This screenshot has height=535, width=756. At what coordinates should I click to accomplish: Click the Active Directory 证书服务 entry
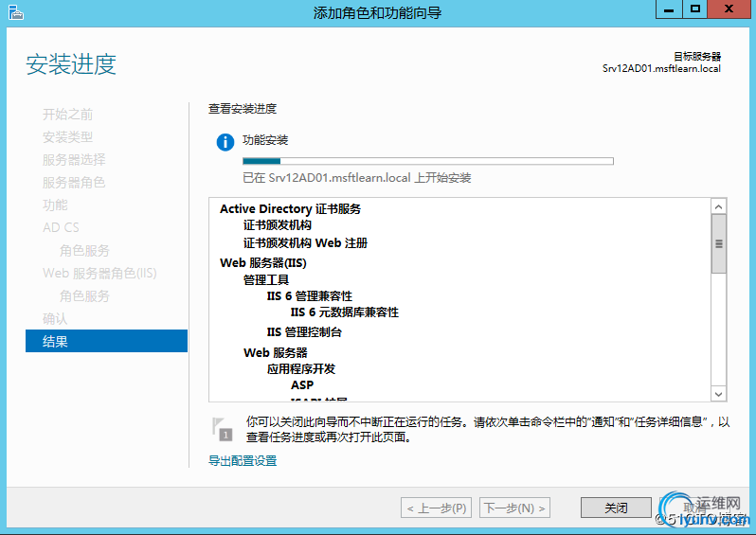coord(290,208)
